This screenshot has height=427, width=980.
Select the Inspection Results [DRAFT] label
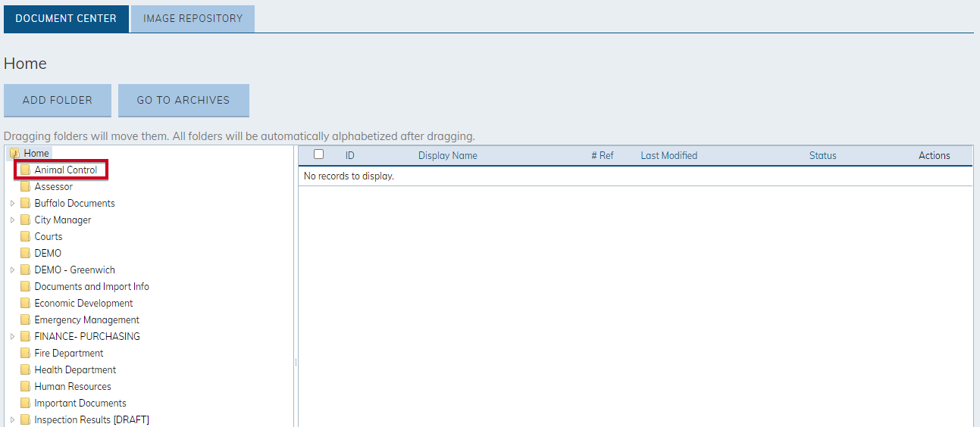tap(92, 420)
